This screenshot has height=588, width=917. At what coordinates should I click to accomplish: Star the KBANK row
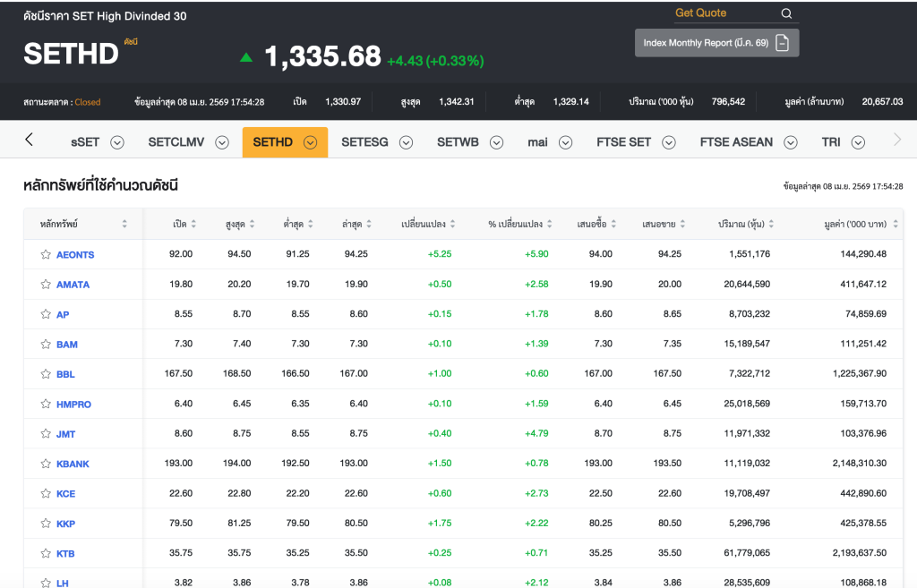pos(46,464)
